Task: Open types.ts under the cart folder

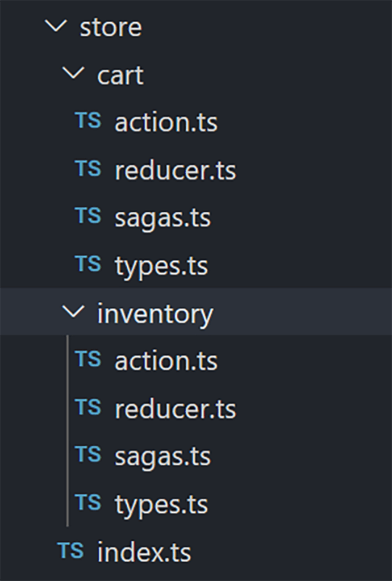Action: click(161, 266)
